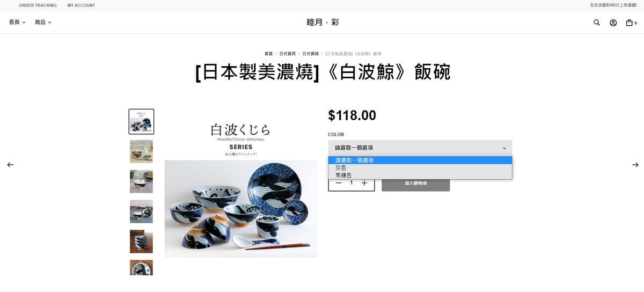Click the 睦月・彩 store logo
The image size is (644, 292).
323,23
